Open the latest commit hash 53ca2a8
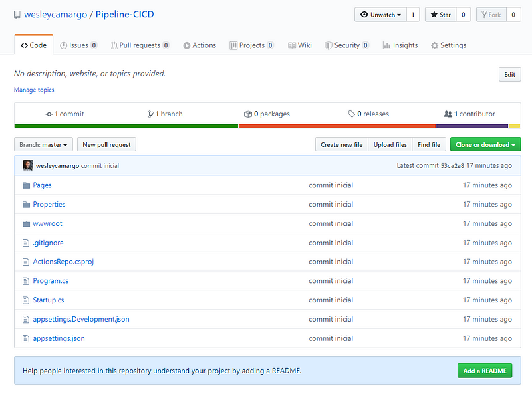This screenshot has width=532, height=400. click(x=452, y=166)
